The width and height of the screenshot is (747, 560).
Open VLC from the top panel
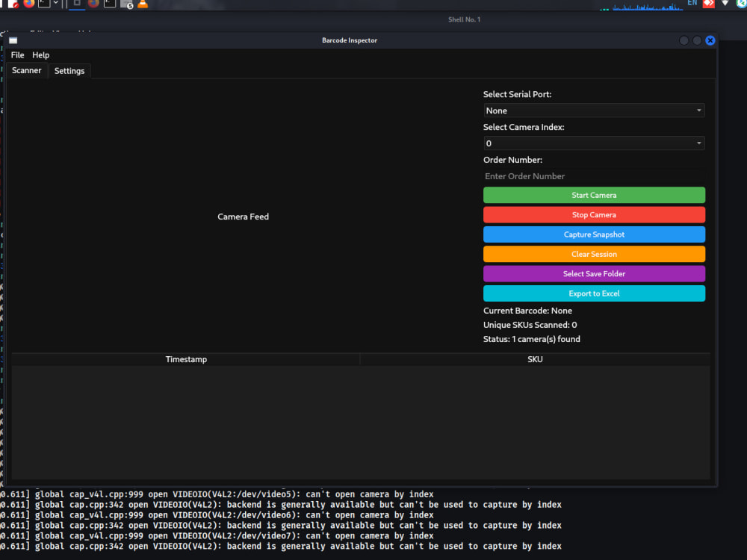pyautogui.click(x=143, y=4)
